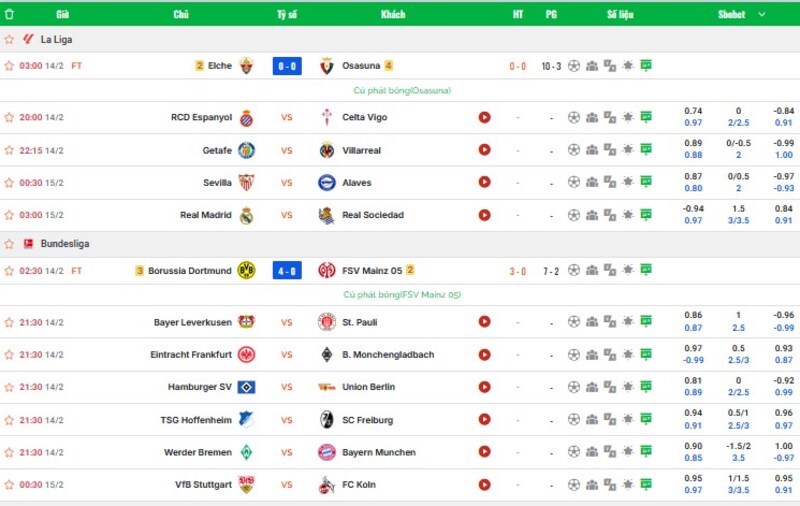Screen dimensions: 800x506
Task: Open the 0 - 0 Elche score box
Action: tap(286, 66)
